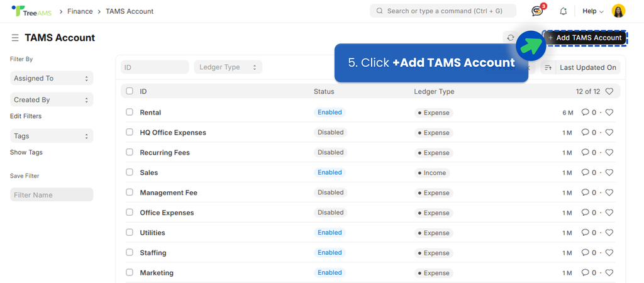Viewport: 644px width, 283px height.
Task: Toggle the select-all header checkbox
Action: (130, 91)
